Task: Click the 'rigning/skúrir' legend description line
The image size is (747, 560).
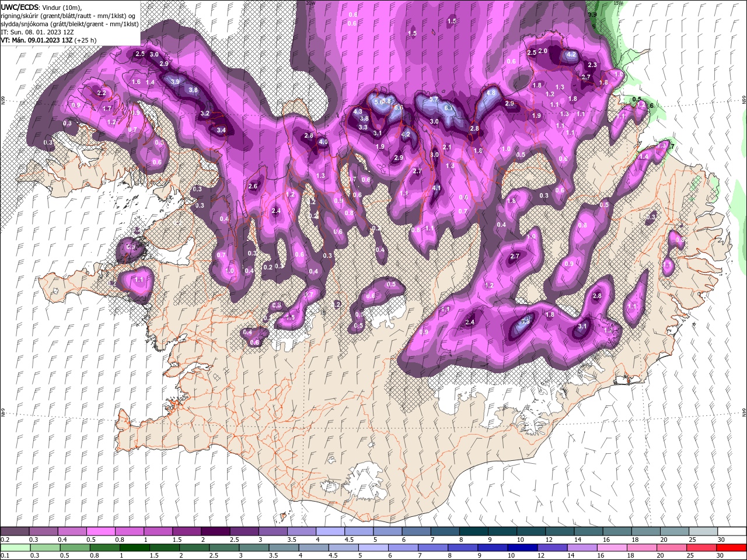Action: pyautogui.click(x=69, y=15)
